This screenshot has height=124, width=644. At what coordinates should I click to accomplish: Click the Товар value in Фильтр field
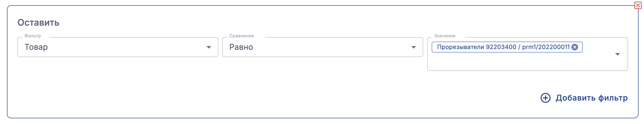point(36,47)
